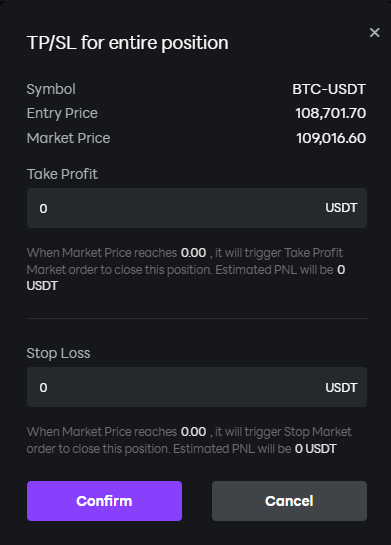Click the USDT unit in Take Profit field
This screenshot has height=545, width=391.
click(341, 208)
